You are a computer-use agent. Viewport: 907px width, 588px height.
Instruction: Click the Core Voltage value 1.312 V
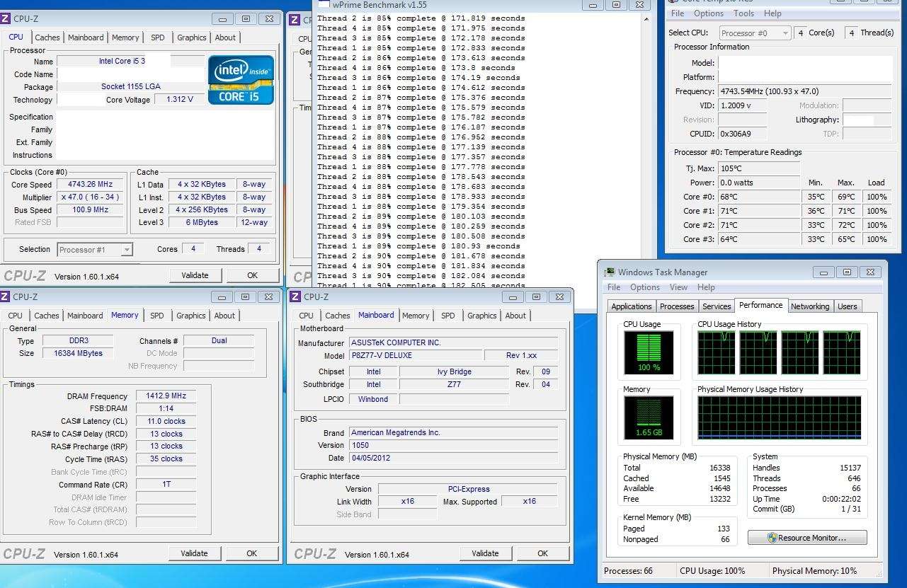pos(180,99)
